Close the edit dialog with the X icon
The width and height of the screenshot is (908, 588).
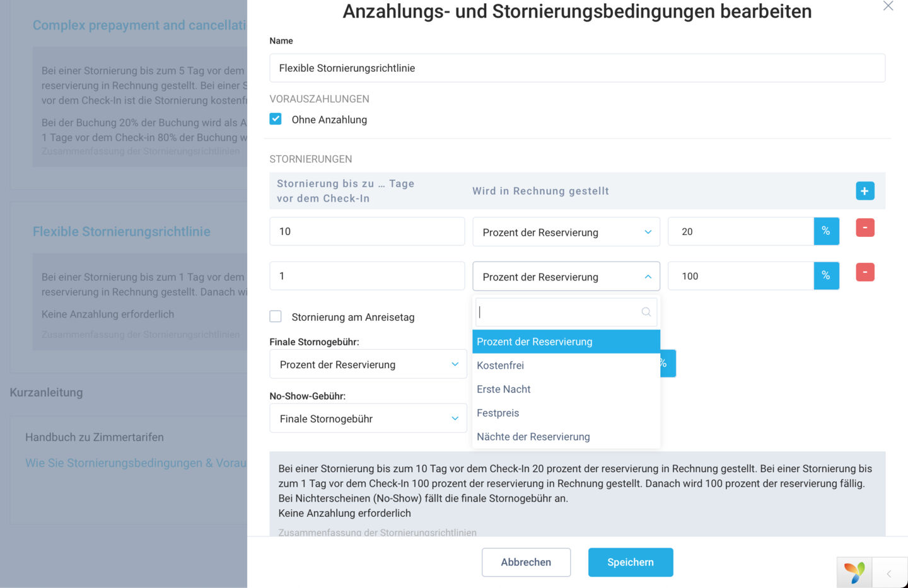888,6
